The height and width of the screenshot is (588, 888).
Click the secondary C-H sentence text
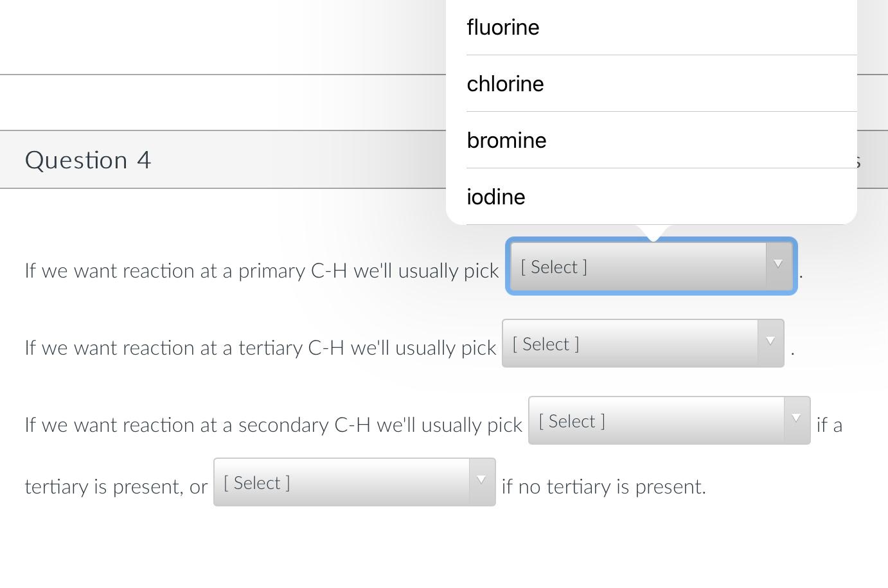click(x=273, y=425)
